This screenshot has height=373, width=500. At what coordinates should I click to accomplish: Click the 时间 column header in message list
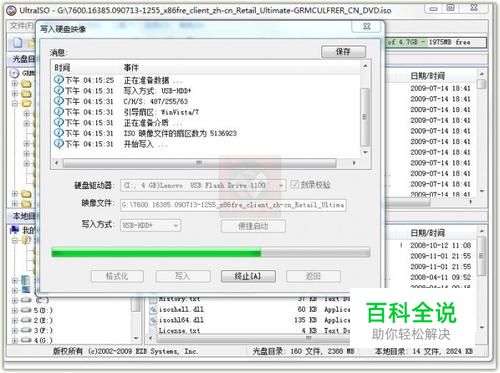(x=62, y=68)
